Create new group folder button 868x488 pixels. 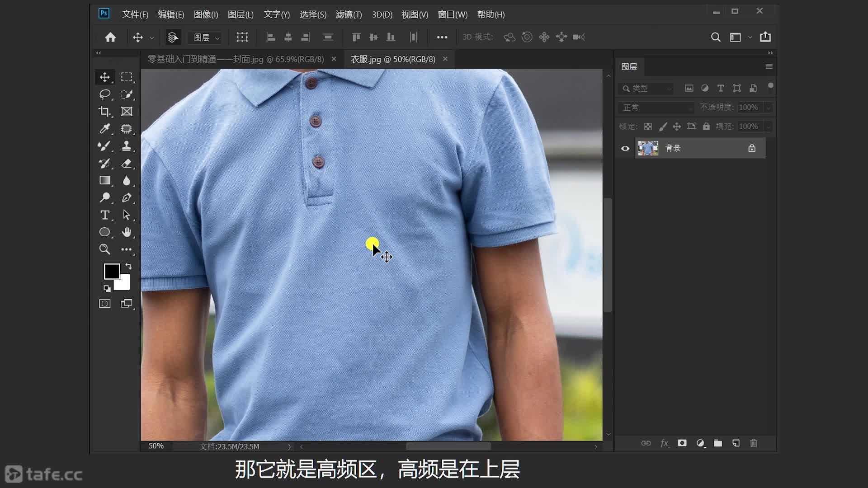tap(718, 443)
